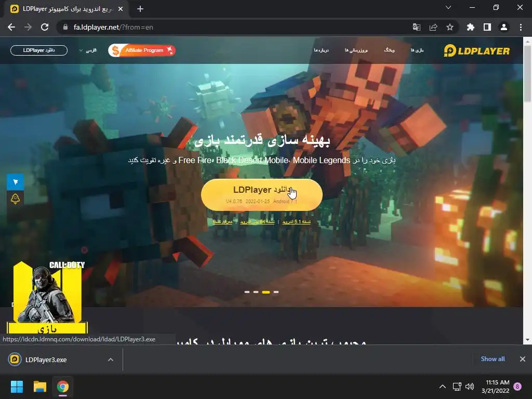Click the scrollbar down arrow
This screenshot has width=532, height=399.
527,339
